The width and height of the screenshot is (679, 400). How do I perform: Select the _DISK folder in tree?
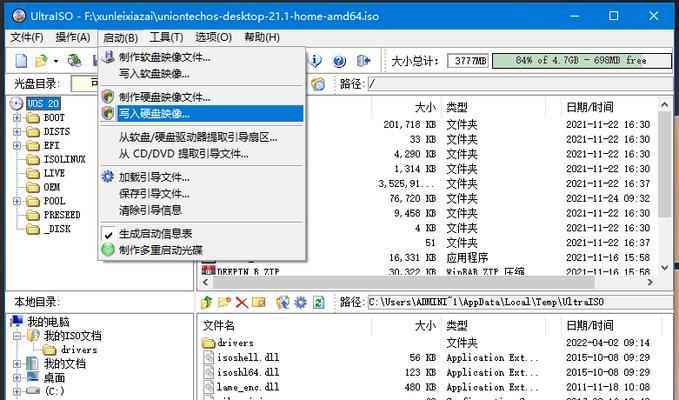coord(57,229)
